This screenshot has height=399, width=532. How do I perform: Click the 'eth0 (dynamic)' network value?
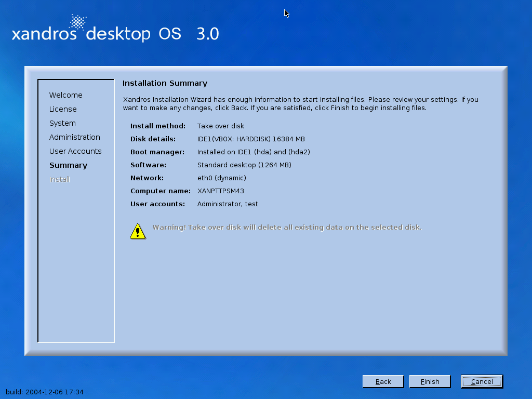pos(221,178)
